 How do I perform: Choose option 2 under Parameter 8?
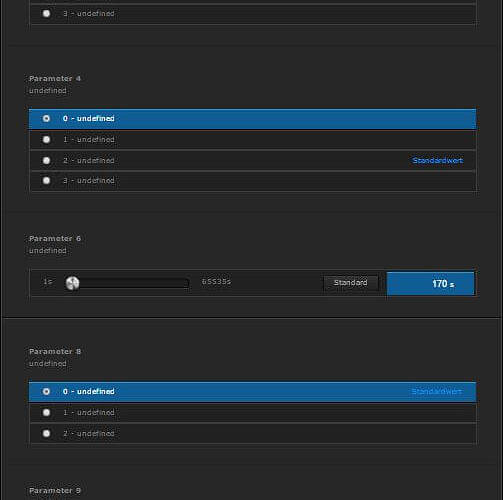[46, 433]
